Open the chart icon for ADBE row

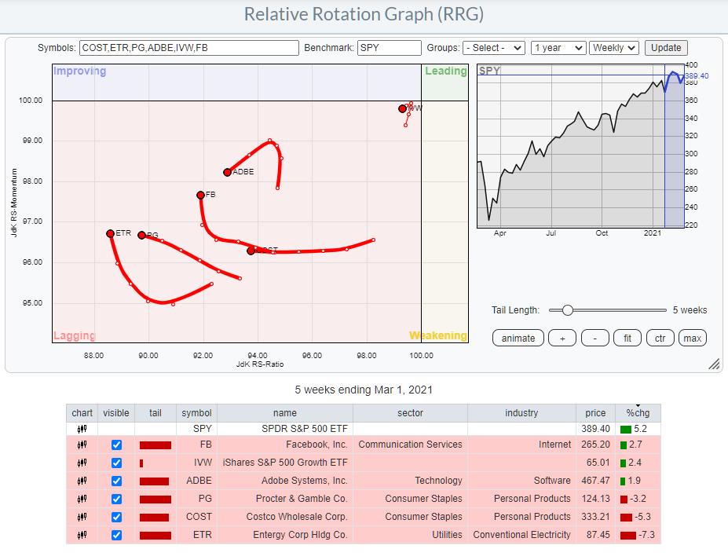82,481
